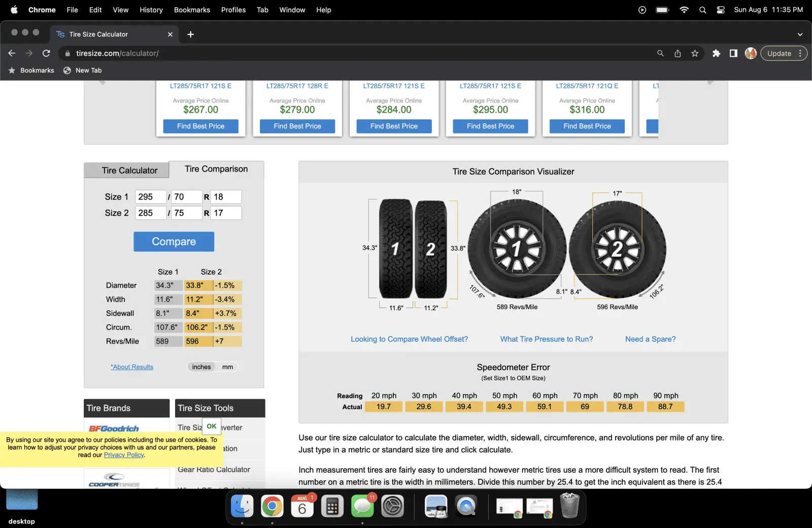Click Size 2 width field 285
The height and width of the screenshot is (528, 812).
150,213
